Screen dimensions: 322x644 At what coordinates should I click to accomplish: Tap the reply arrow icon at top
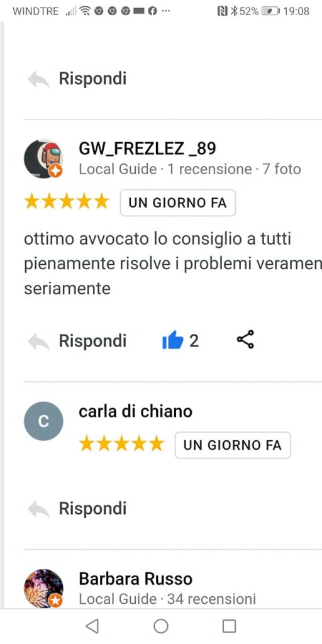click(38, 79)
